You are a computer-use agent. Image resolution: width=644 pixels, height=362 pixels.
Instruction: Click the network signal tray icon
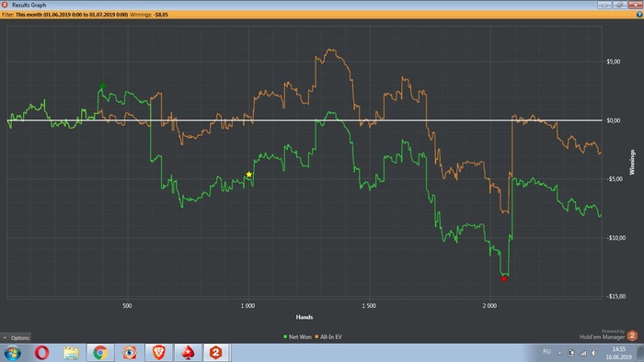(582, 353)
